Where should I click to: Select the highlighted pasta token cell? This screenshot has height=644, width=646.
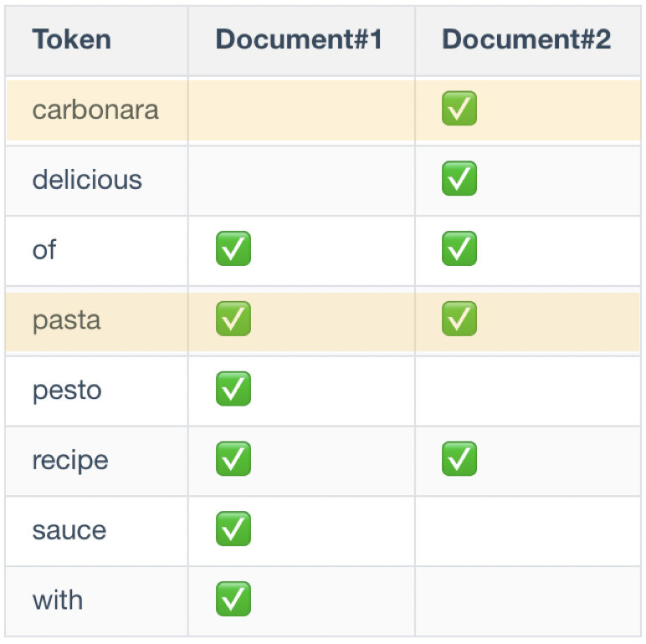pyautogui.click(x=96, y=321)
